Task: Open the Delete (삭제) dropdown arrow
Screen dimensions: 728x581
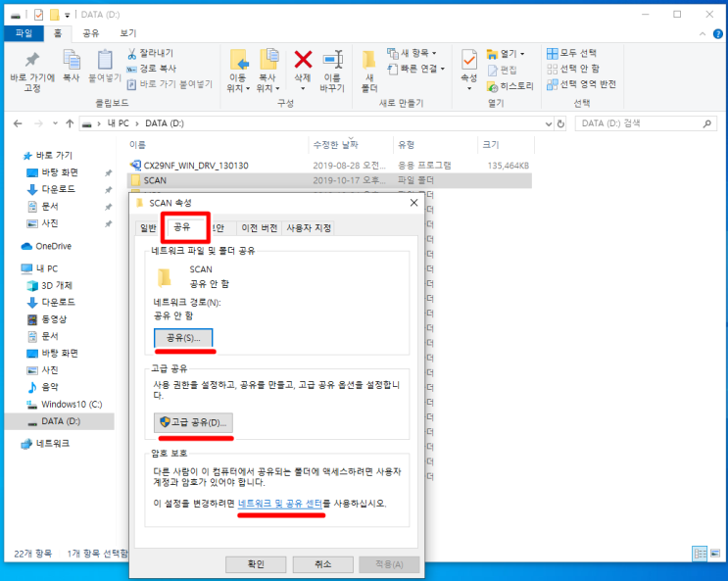Action: point(303,88)
